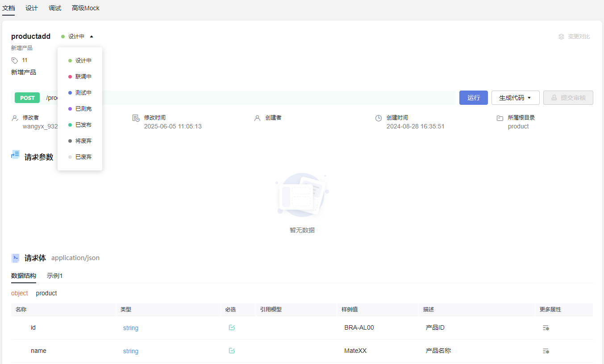Select 已发布 status option

83,125
